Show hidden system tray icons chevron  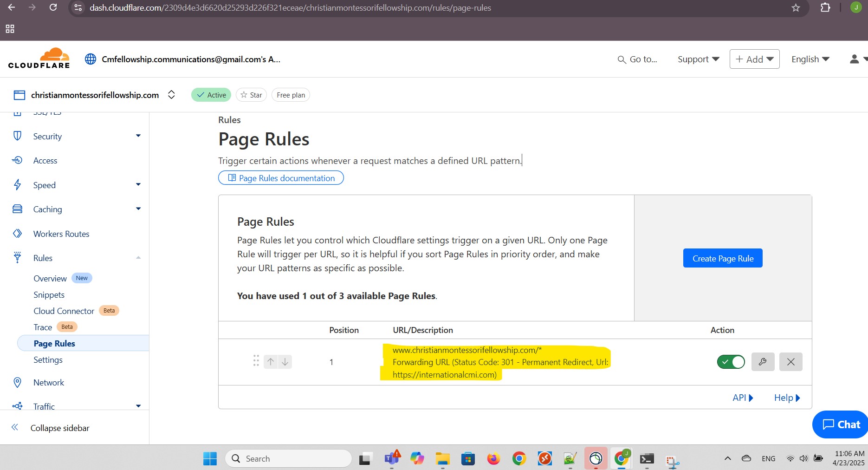727,458
